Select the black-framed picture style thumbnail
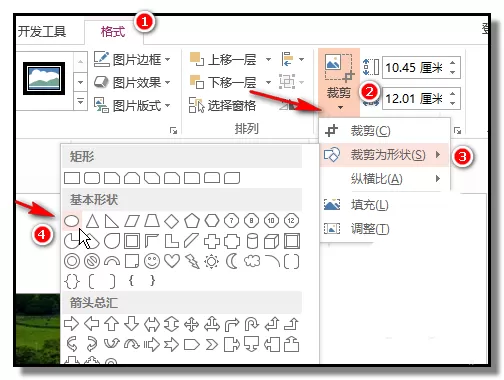 tap(44, 79)
